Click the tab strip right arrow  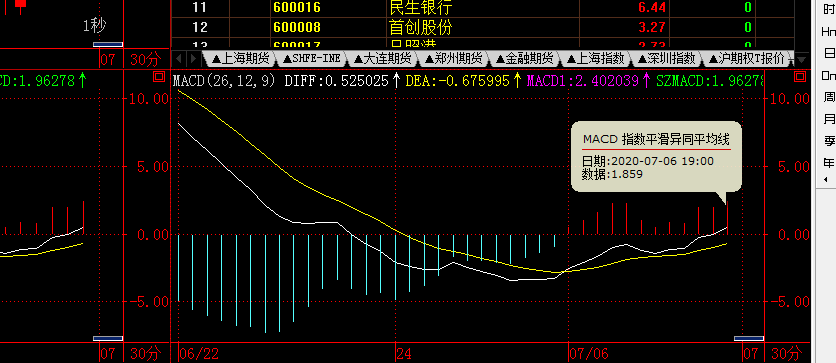coord(194,58)
